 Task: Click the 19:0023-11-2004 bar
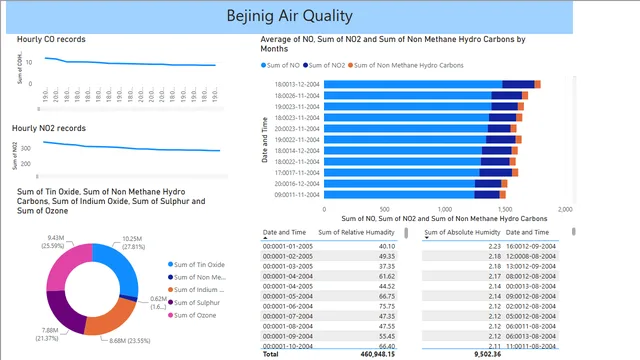tap(424, 107)
